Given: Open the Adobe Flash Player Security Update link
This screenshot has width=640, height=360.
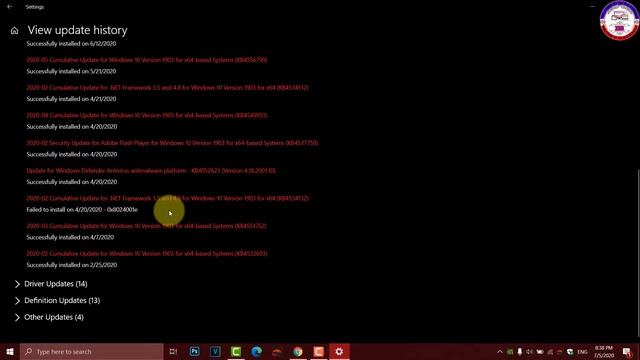Looking at the screenshot, I should 172,143.
